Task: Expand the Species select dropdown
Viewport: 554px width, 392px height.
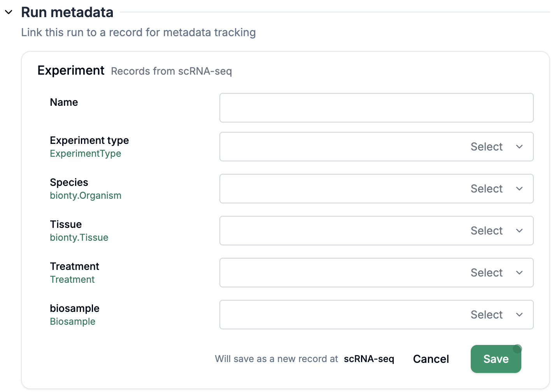Action: click(x=376, y=189)
